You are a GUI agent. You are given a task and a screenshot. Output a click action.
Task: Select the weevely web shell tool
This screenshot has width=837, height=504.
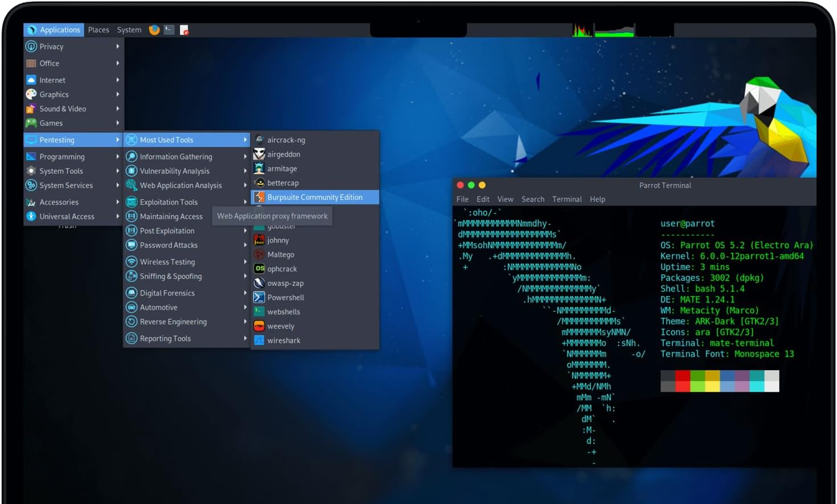click(280, 326)
